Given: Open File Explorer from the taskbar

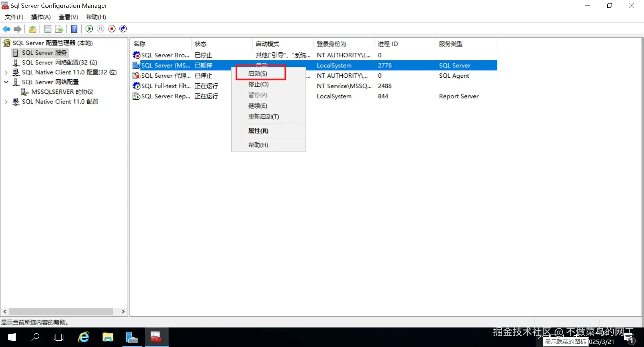Looking at the screenshot, I should click(108, 337).
